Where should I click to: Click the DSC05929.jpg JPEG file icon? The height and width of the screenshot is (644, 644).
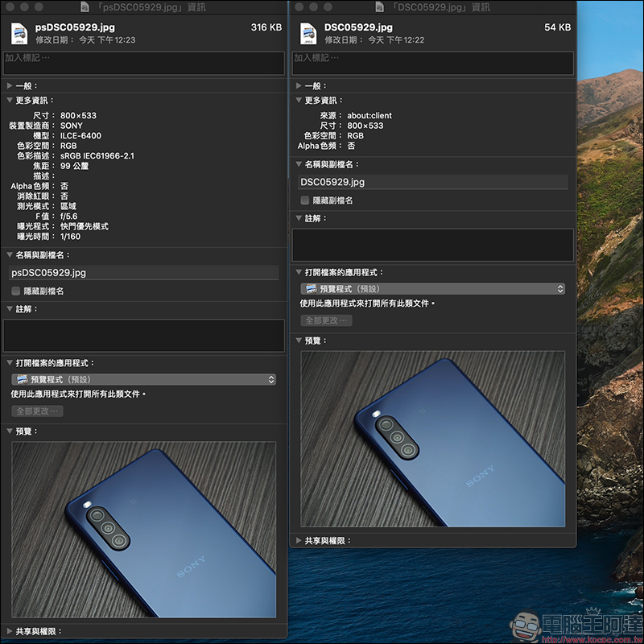(x=308, y=33)
